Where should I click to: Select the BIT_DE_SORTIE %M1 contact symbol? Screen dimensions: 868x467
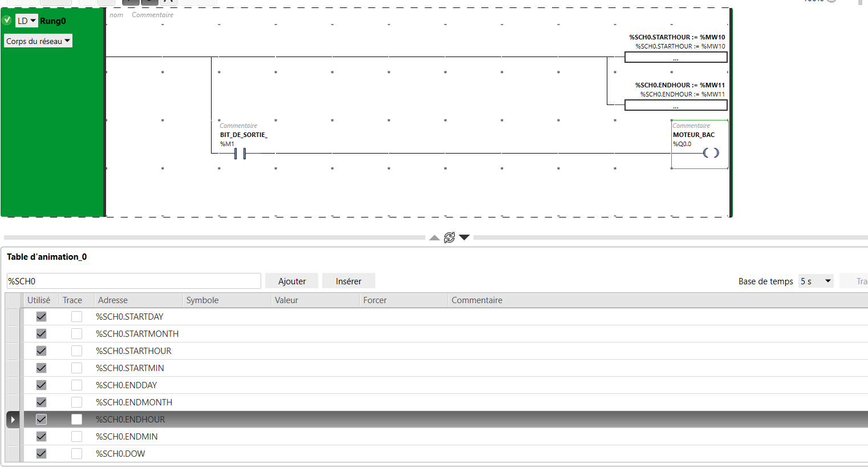click(x=240, y=153)
